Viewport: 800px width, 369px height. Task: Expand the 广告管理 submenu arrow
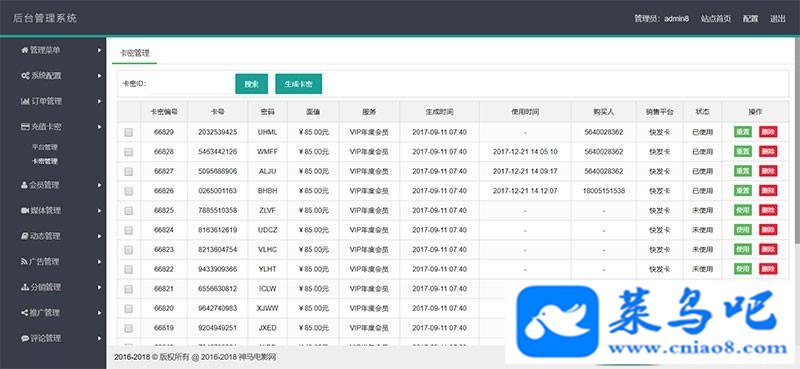(99, 261)
